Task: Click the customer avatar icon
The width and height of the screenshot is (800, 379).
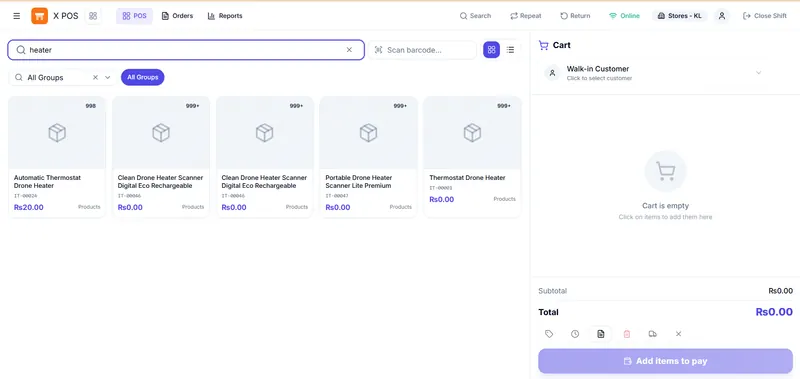Action: tap(552, 73)
